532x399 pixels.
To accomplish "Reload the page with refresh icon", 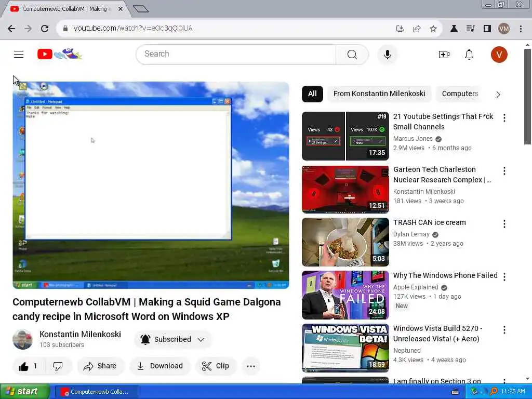I will tap(45, 29).
